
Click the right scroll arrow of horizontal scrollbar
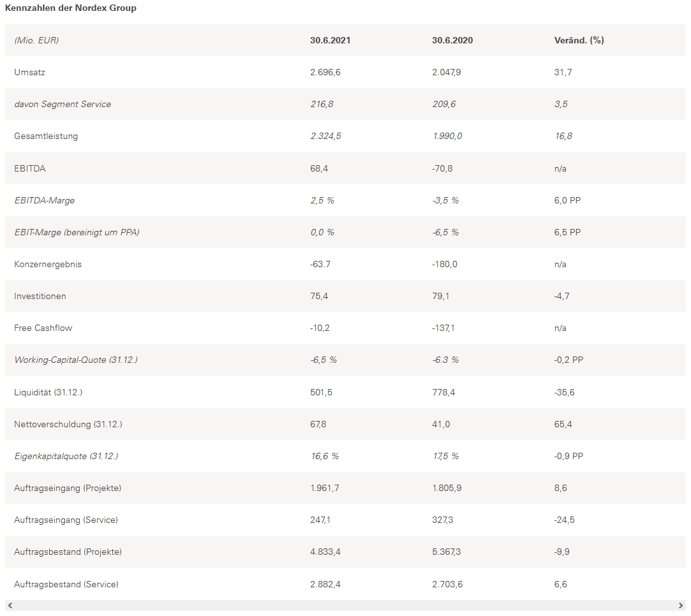point(681,605)
